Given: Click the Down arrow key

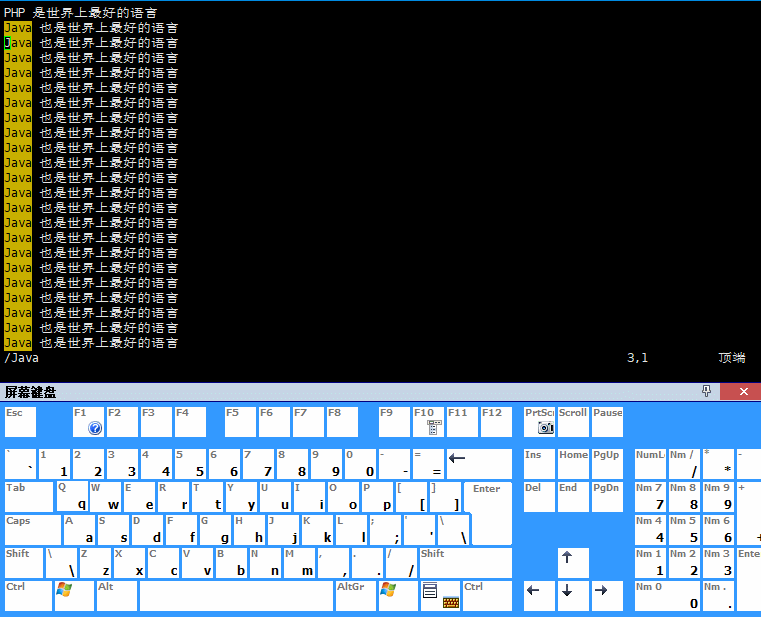Looking at the screenshot, I should [573, 595].
